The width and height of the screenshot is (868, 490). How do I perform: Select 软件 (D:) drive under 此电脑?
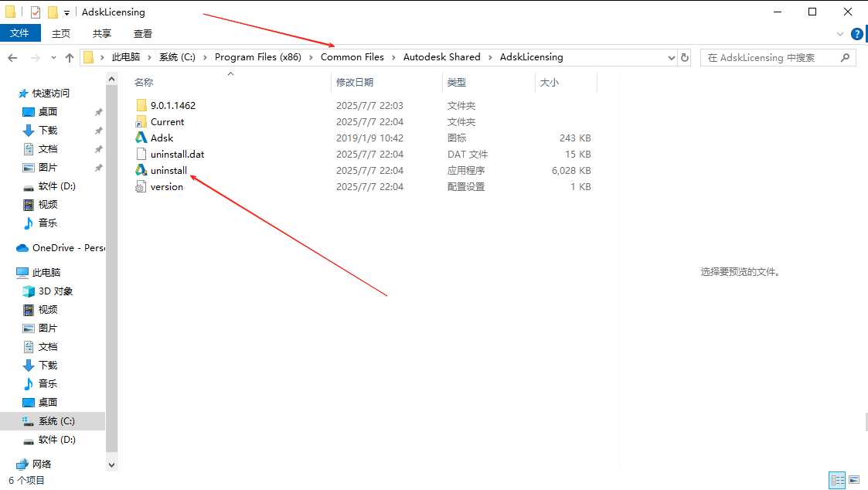click(x=56, y=440)
